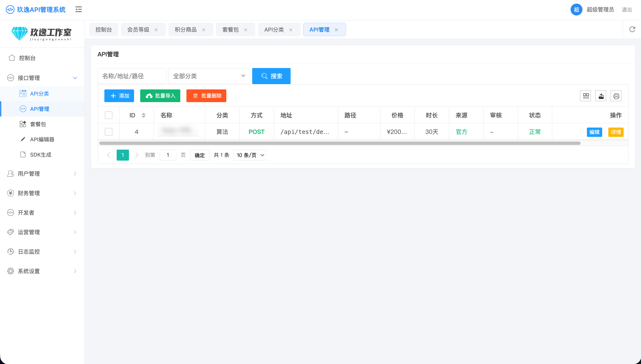Click pagination page 1 button
Image resolution: width=641 pixels, height=364 pixels.
click(123, 155)
